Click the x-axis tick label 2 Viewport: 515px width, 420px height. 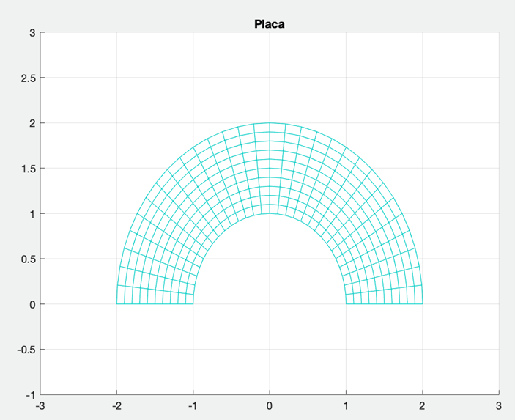point(422,405)
